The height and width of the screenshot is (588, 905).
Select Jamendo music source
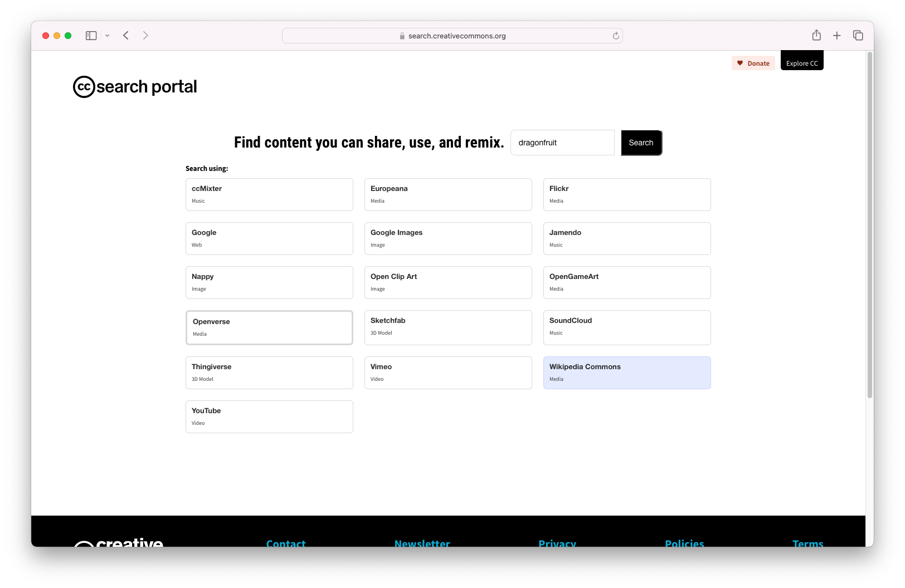click(x=627, y=238)
